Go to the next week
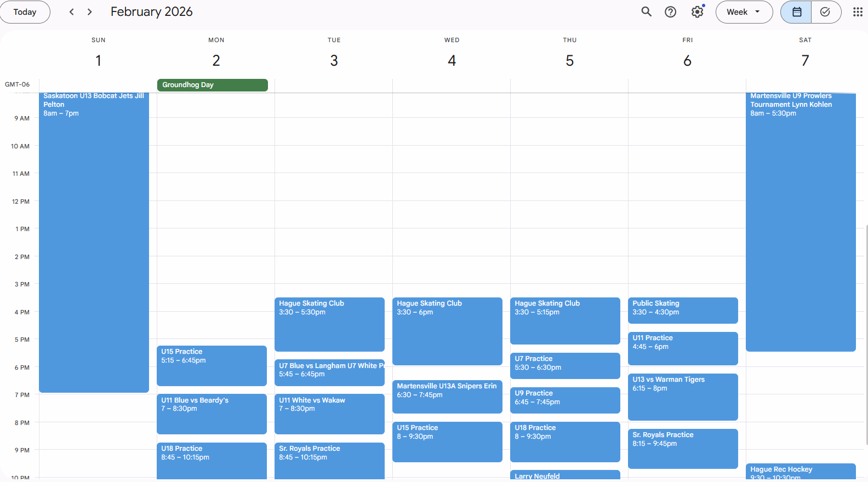Image resolution: width=868 pixels, height=482 pixels. point(90,12)
